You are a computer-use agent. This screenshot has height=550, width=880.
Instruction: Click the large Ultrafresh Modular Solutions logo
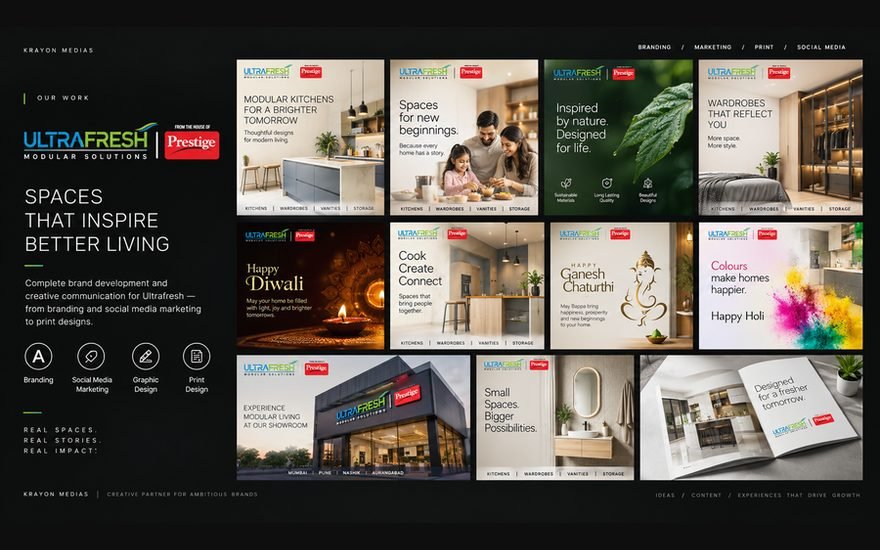(x=90, y=141)
